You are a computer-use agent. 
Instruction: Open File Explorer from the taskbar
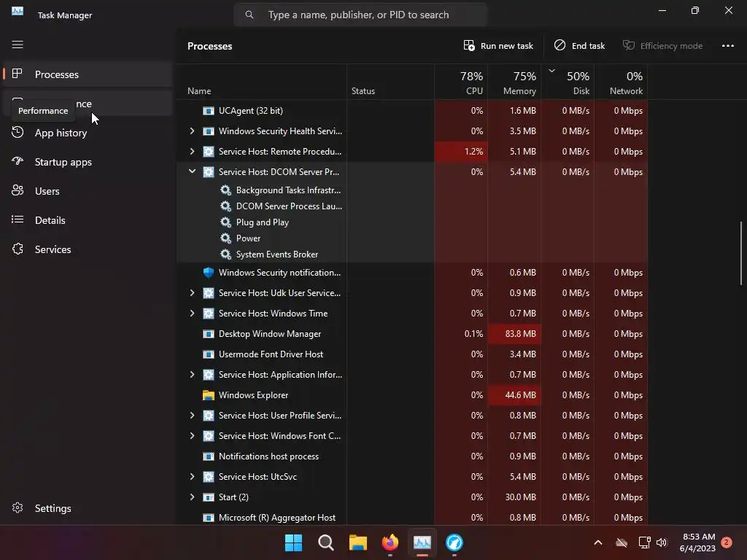(357, 542)
